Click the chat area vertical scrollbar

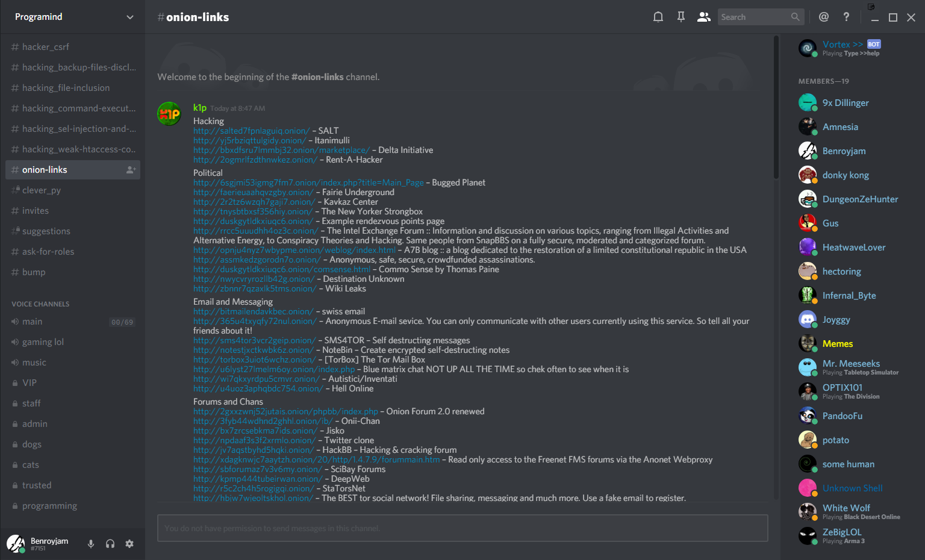(x=776, y=108)
